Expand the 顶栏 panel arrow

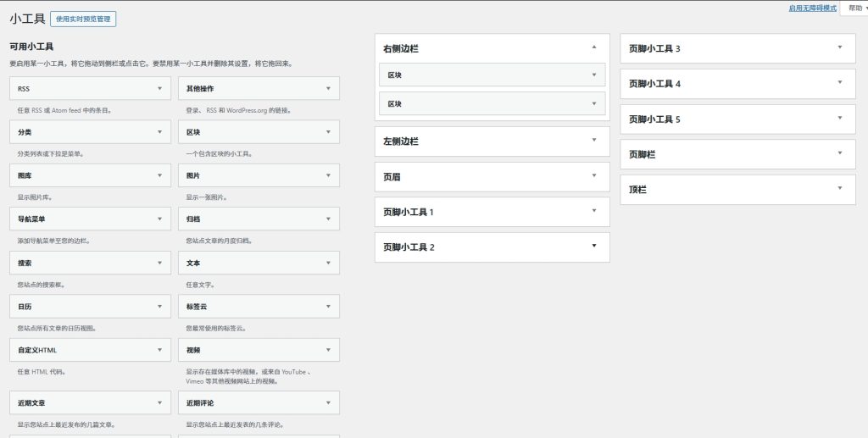(x=840, y=188)
